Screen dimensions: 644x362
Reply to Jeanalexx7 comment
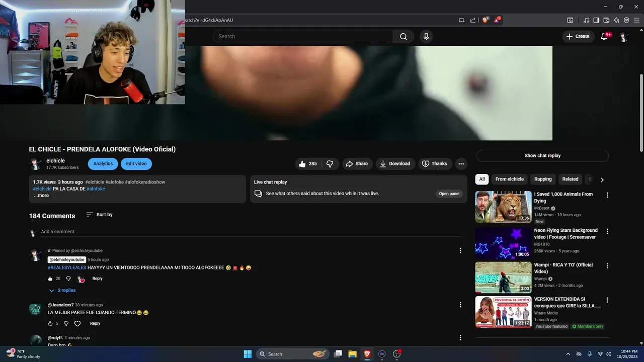tap(95, 324)
